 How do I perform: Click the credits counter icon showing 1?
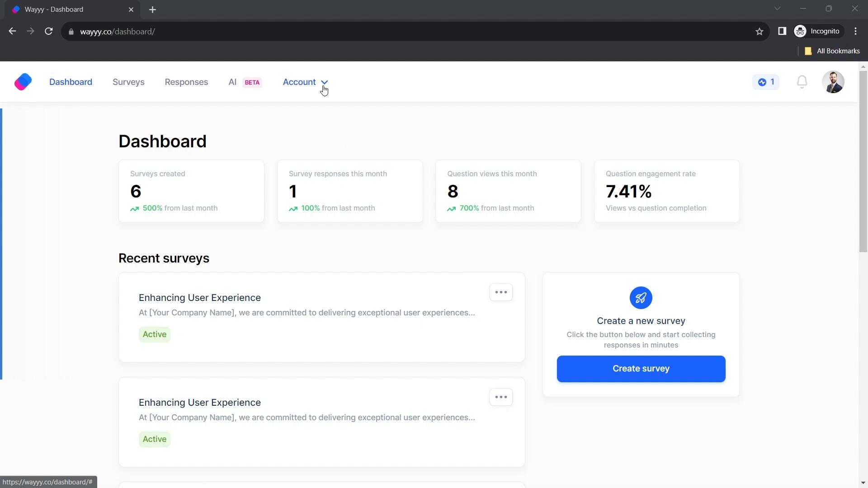click(767, 82)
